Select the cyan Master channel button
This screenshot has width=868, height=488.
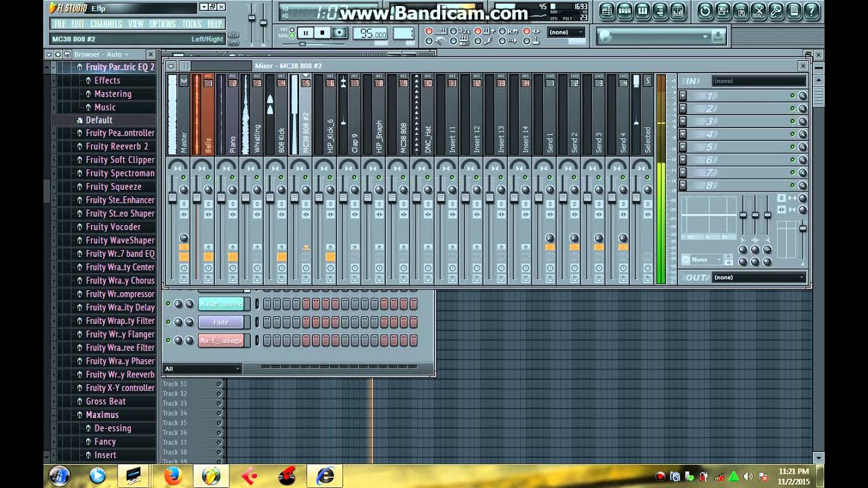coord(221,304)
